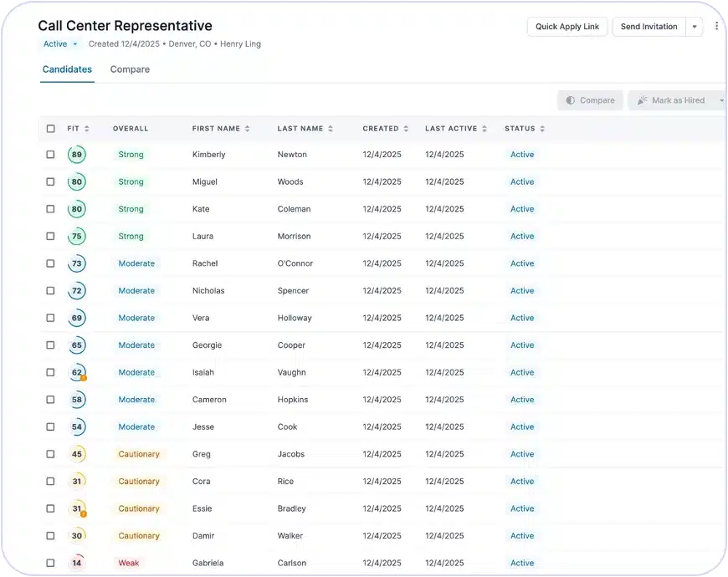The width and height of the screenshot is (728, 577).
Task: Click the Mark as Hired party icon
Action: pos(642,100)
